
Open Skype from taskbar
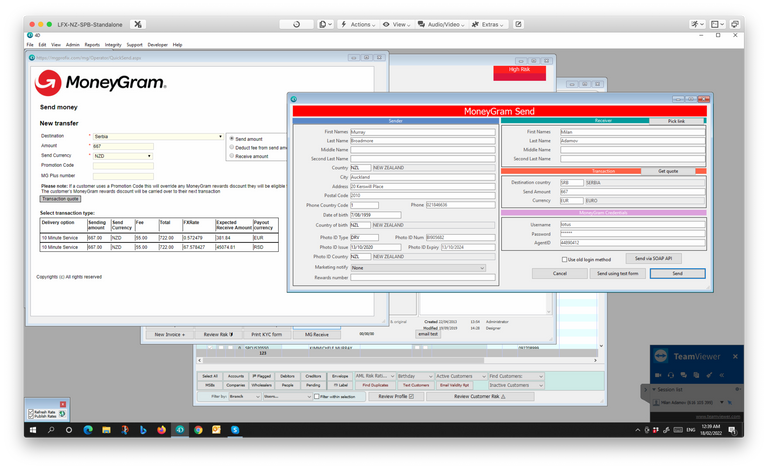[235, 430]
